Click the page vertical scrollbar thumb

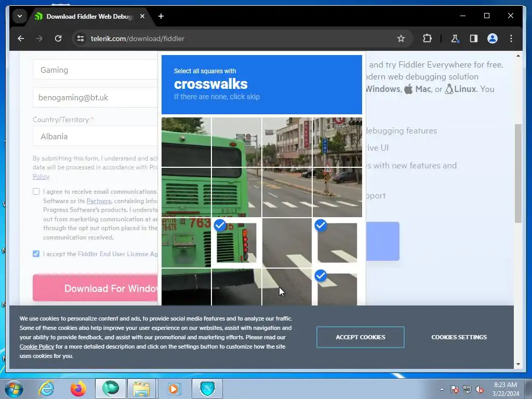tap(518, 173)
